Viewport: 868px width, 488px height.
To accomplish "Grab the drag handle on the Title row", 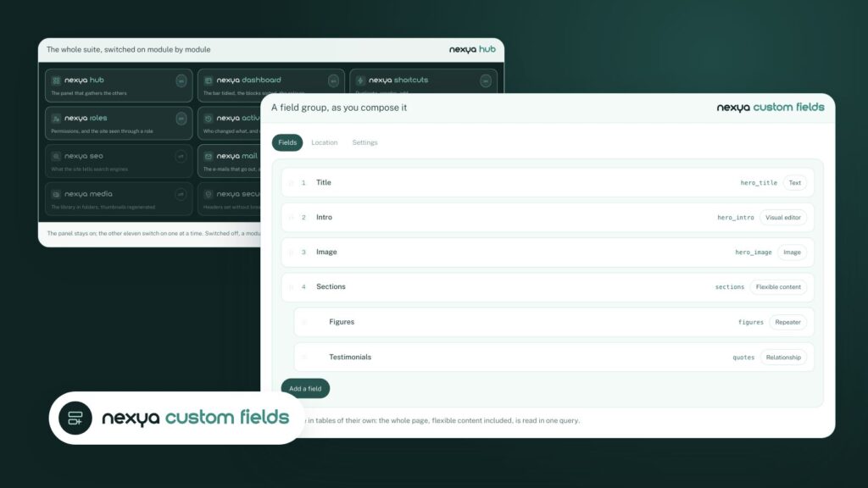I will coord(292,183).
